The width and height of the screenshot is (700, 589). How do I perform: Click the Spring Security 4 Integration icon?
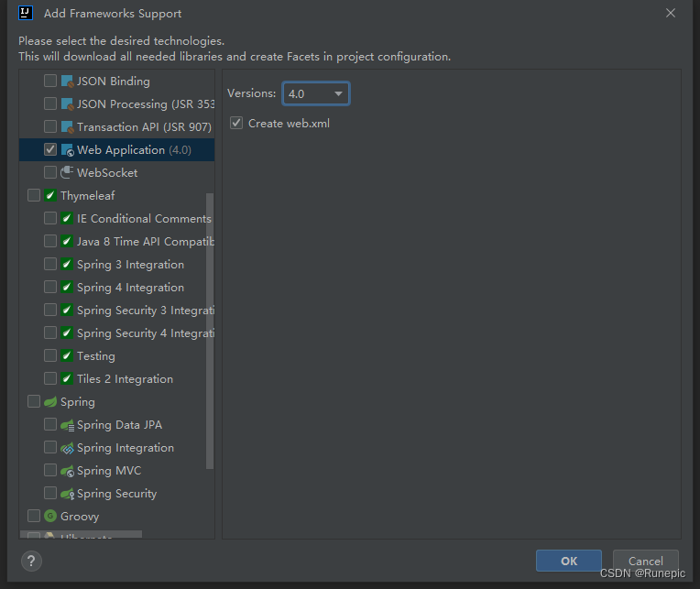67,333
